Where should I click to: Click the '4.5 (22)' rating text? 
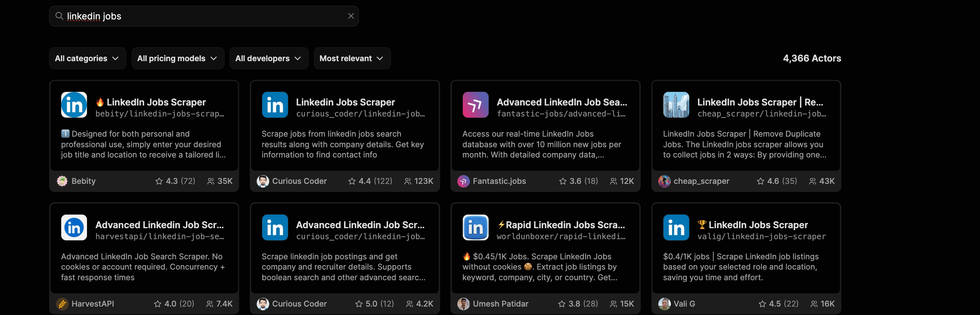coord(783,304)
